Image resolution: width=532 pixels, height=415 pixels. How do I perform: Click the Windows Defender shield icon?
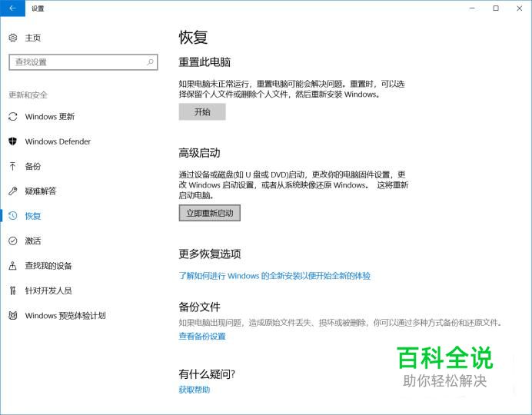click(13, 141)
